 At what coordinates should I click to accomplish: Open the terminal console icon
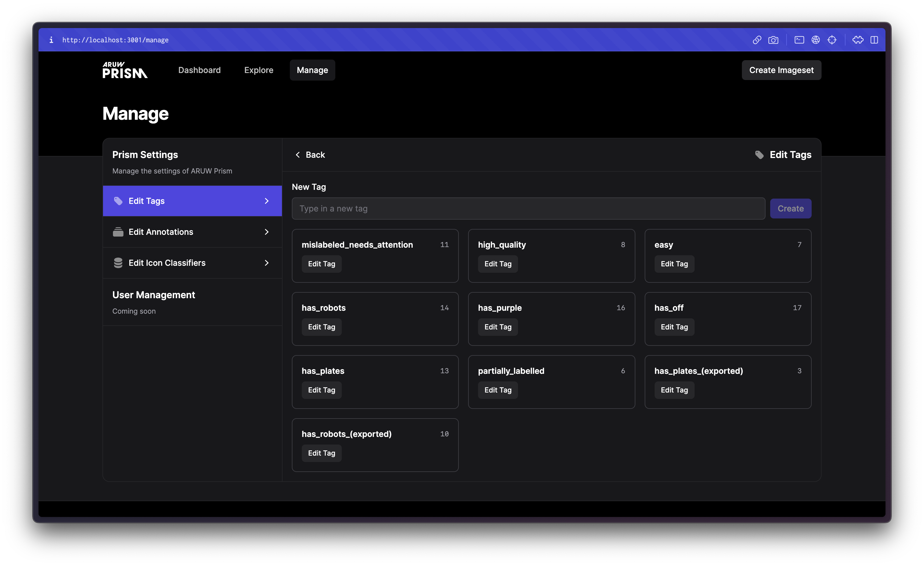click(799, 40)
